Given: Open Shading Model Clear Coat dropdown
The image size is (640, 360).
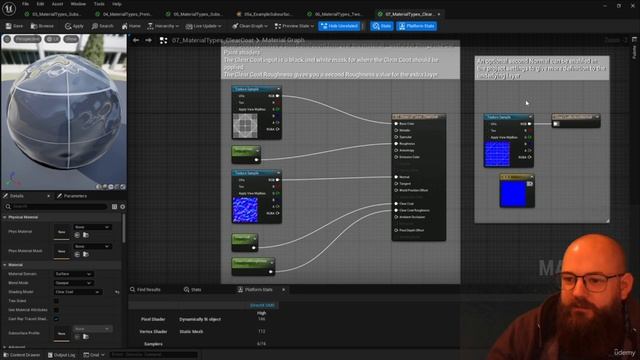Looking at the screenshot, I should tap(78, 292).
